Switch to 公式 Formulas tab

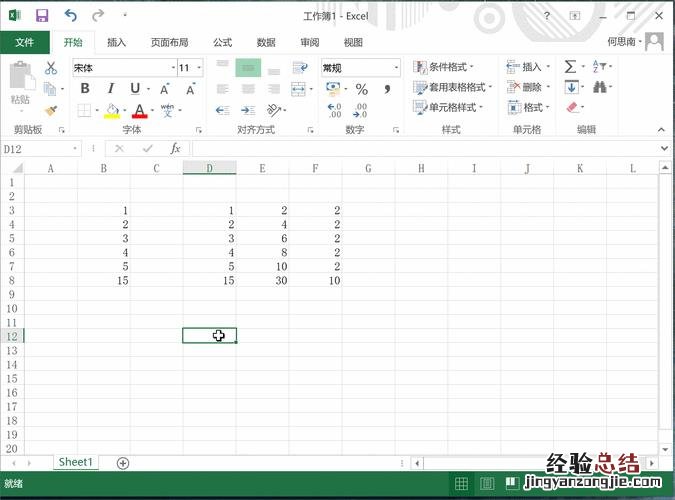223,42
